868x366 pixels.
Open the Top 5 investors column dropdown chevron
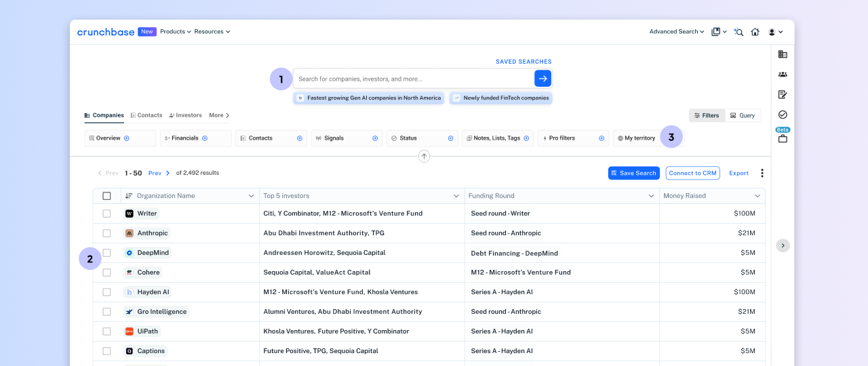(x=456, y=196)
